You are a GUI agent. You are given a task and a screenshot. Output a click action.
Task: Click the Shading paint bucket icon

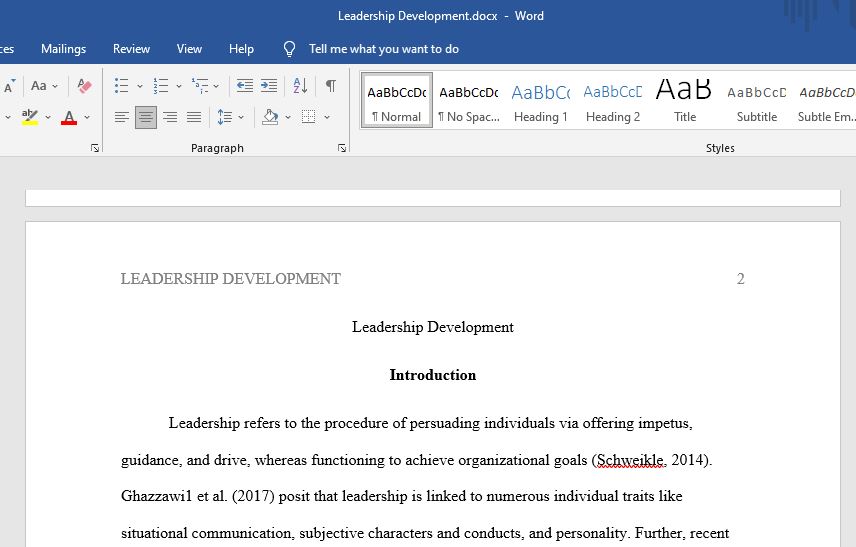[270, 117]
